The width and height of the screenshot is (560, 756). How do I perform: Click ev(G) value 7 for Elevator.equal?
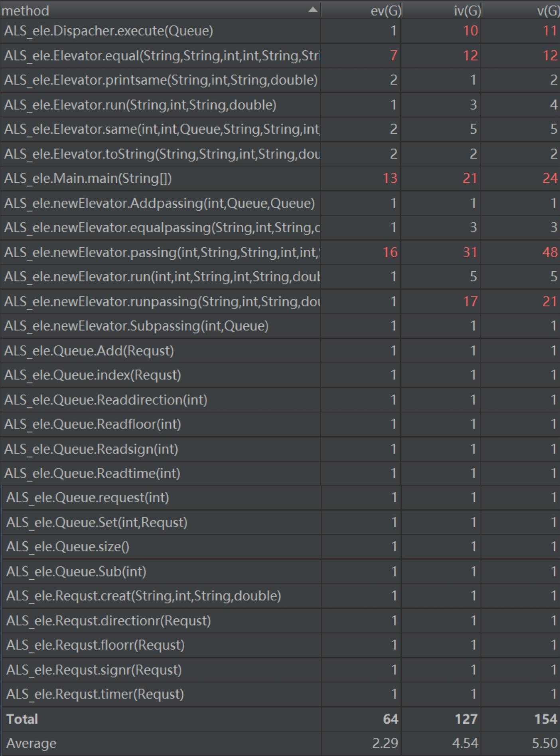[x=394, y=55]
